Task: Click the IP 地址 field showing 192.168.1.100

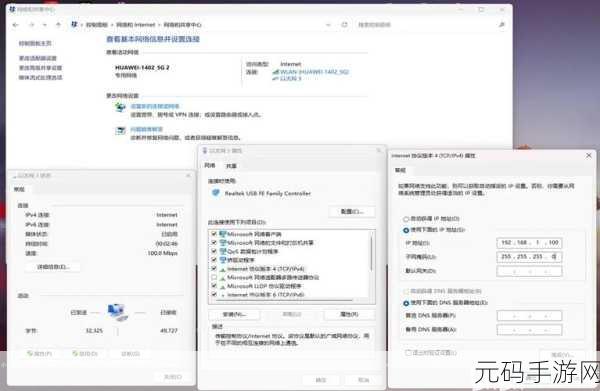Action: (x=529, y=243)
